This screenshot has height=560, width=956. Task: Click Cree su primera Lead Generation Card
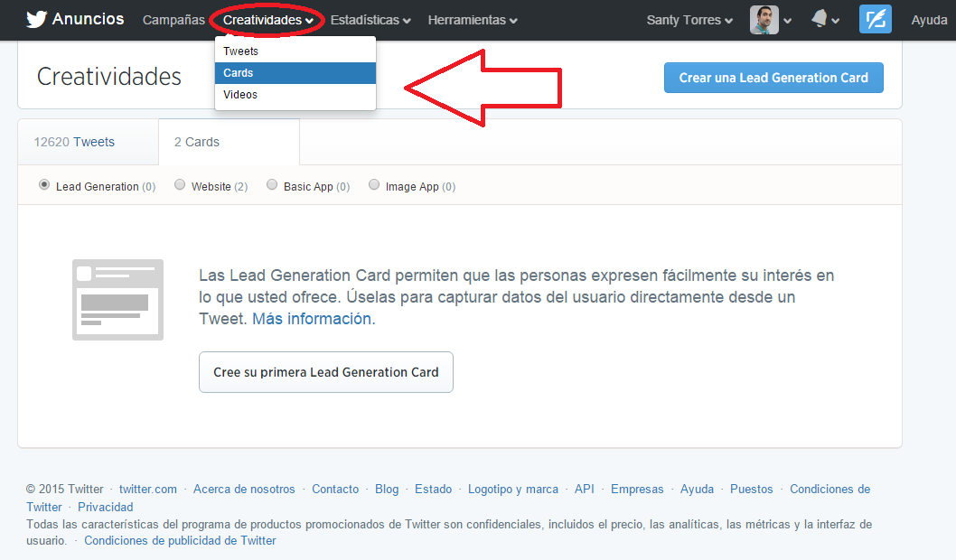click(325, 372)
